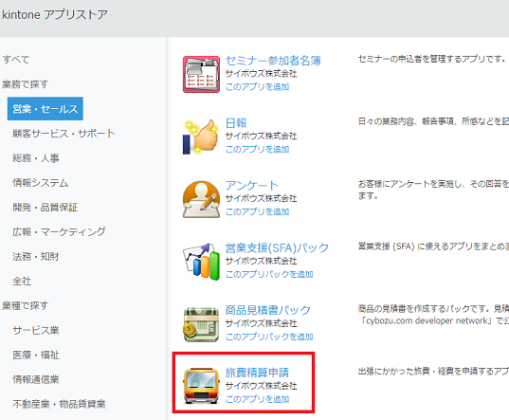Select the 総務・人事 category
Viewport: 509px width, 420px height.
36,158
